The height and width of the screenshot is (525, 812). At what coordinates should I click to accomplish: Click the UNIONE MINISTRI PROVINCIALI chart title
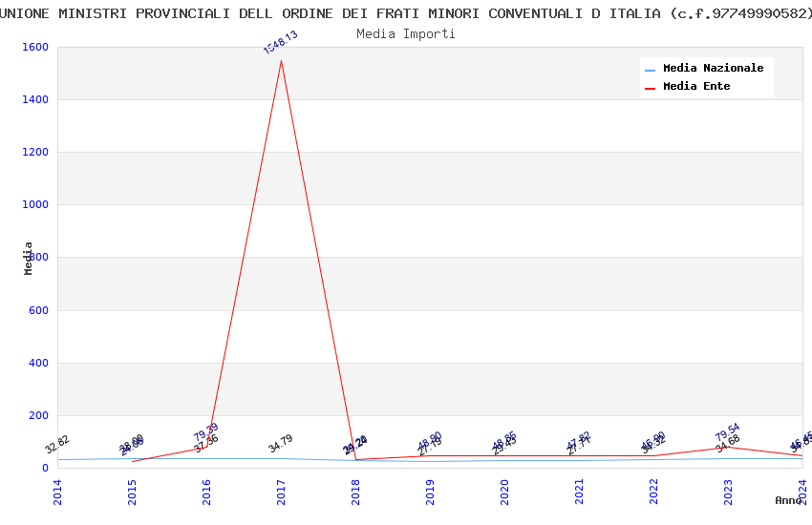coord(406,13)
